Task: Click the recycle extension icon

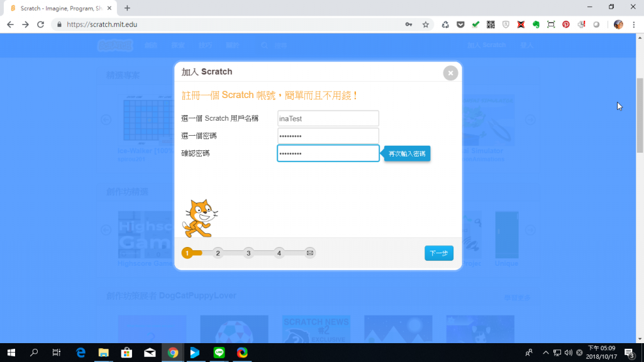Action: pyautogui.click(x=445, y=25)
